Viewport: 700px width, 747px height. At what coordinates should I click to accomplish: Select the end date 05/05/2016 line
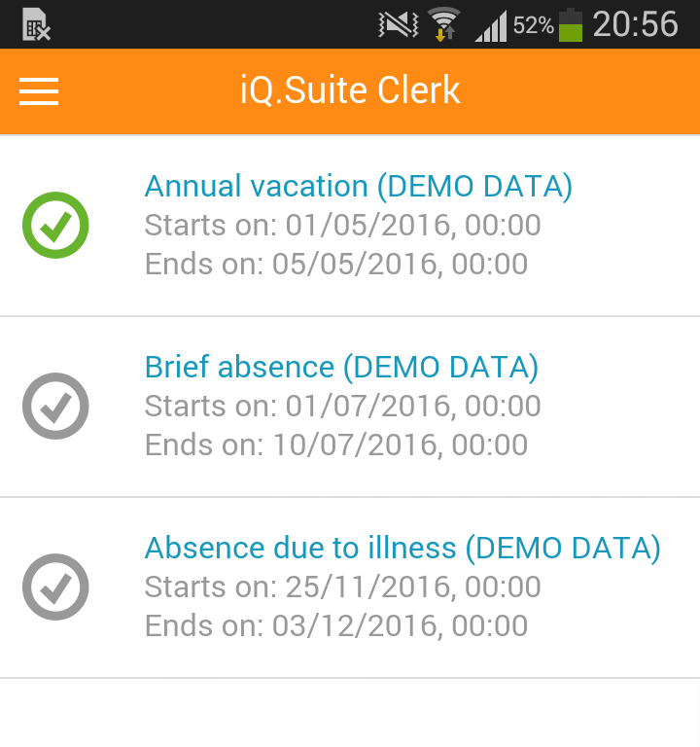coord(335,264)
